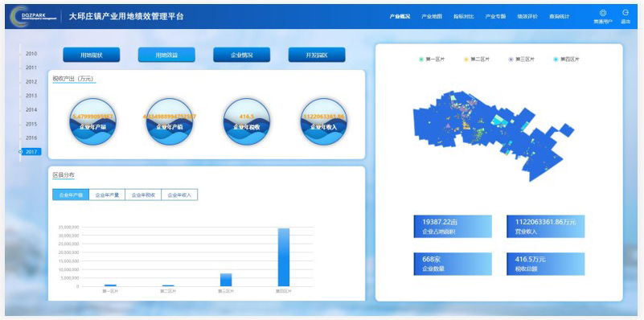This screenshot has width=644, height=320.
Task: Click the 用地现状 button
Action: pyautogui.click(x=91, y=55)
